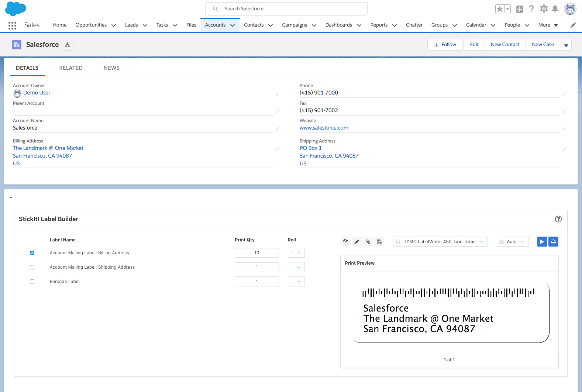Open the StickIt! Label Builder help icon
The height and width of the screenshot is (392, 582).
[x=558, y=219]
